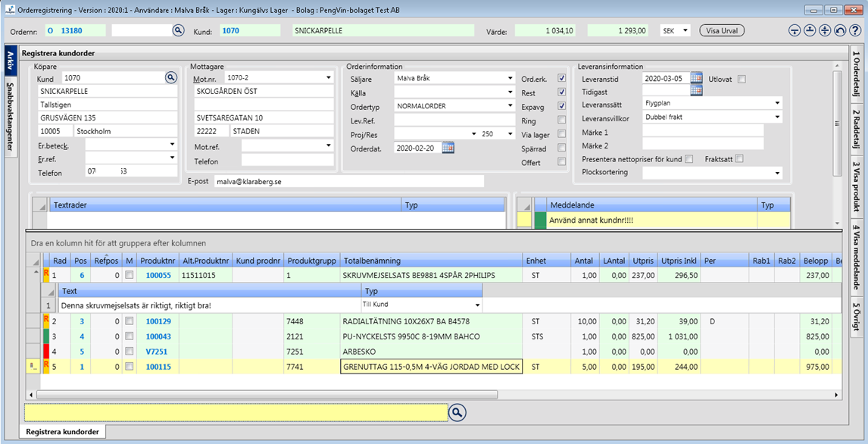This screenshot has width=868, height=444.
Task: Open calendar picker for Orderdat. field
Action: click(448, 148)
